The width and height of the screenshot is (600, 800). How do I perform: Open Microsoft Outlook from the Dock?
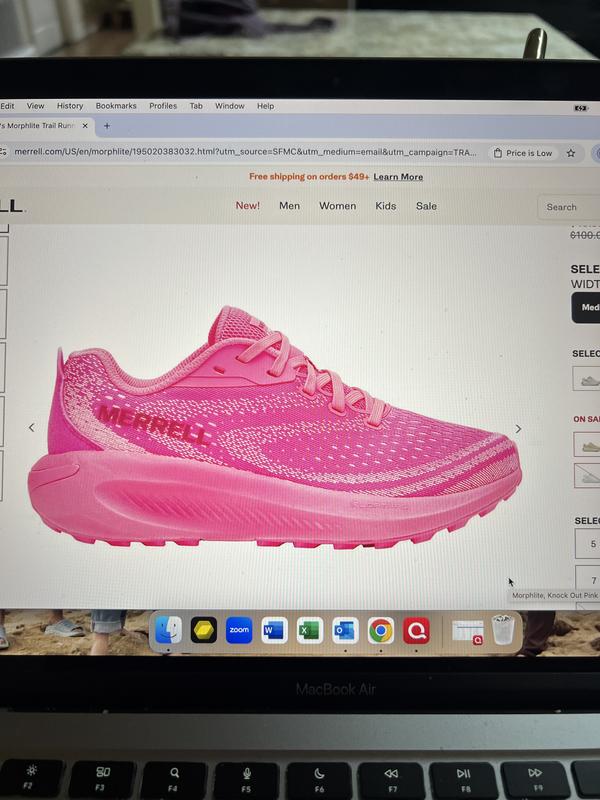[345, 630]
